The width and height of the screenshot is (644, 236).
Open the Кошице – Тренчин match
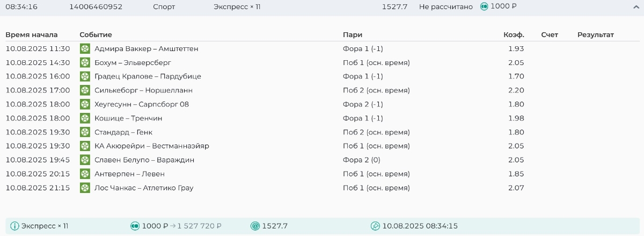128,118
